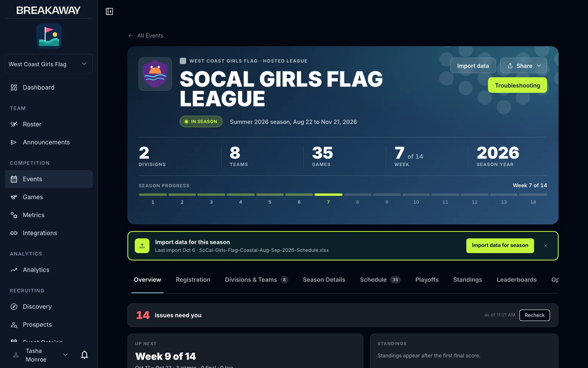
Task: Click the Discovery compass icon
Action: [14, 307]
